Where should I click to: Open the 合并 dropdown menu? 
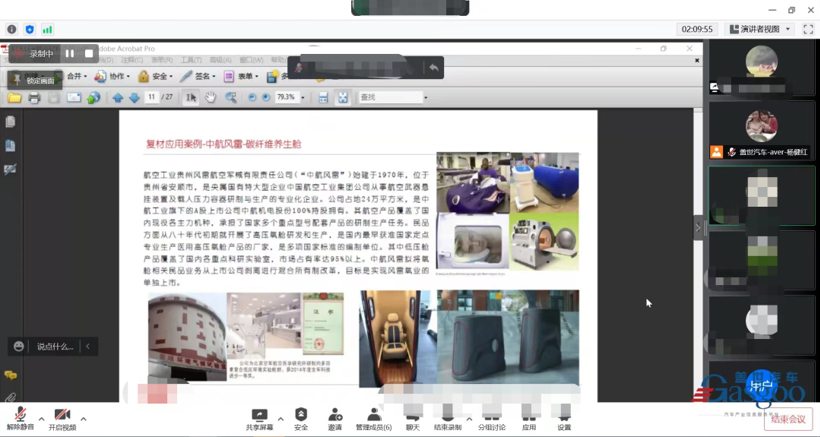pyautogui.click(x=76, y=76)
